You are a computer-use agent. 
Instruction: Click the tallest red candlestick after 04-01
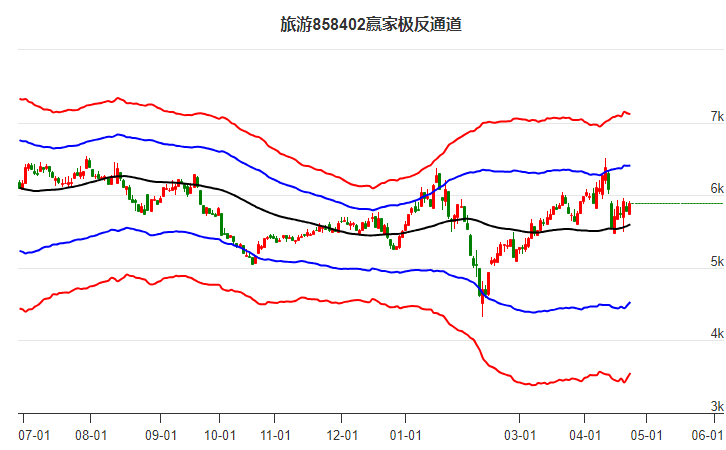pyautogui.click(x=605, y=172)
